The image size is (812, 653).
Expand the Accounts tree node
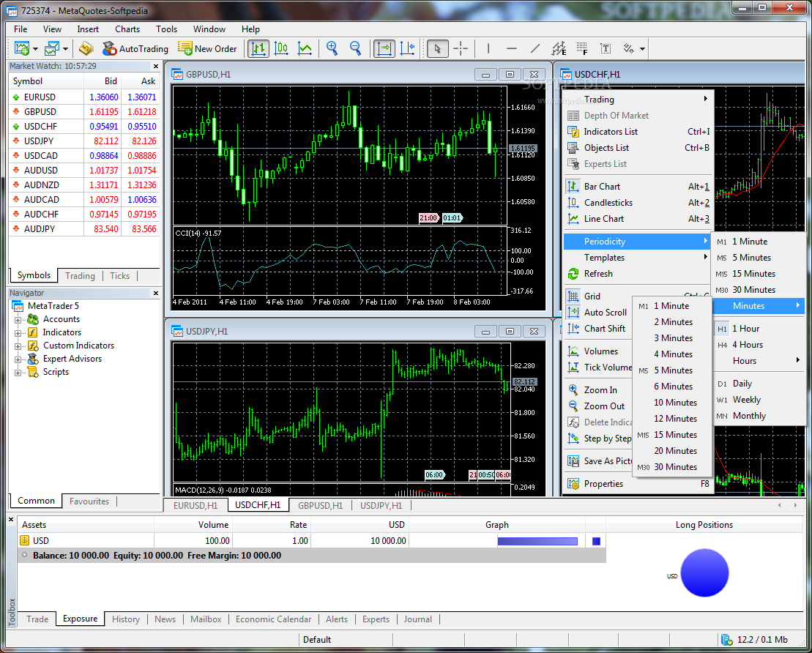point(18,320)
